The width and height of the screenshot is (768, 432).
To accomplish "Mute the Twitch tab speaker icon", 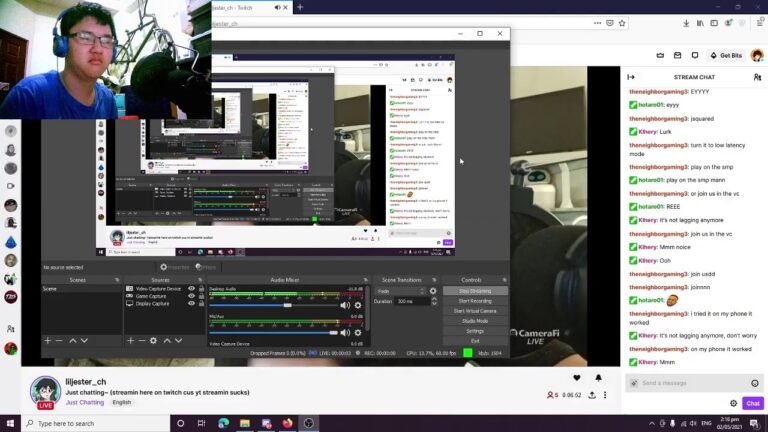I will coord(277,7).
